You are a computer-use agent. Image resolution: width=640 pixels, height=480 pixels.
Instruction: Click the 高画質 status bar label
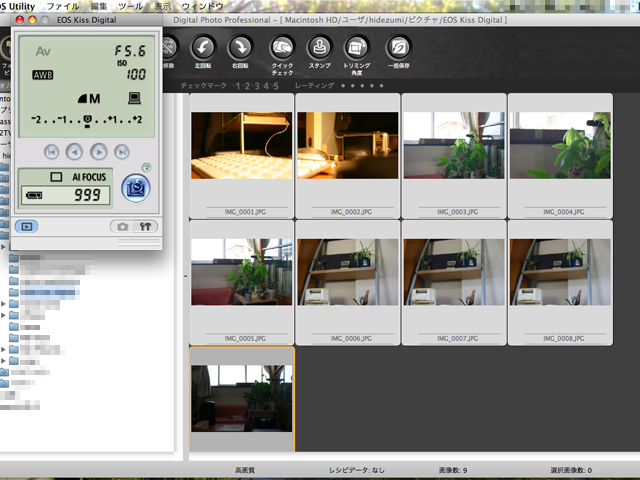click(x=244, y=470)
